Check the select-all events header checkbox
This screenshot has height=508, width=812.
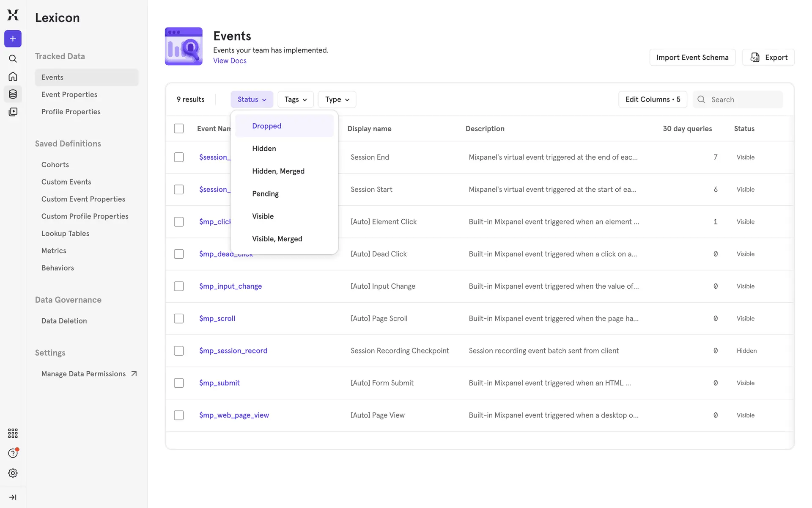pyautogui.click(x=179, y=129)
